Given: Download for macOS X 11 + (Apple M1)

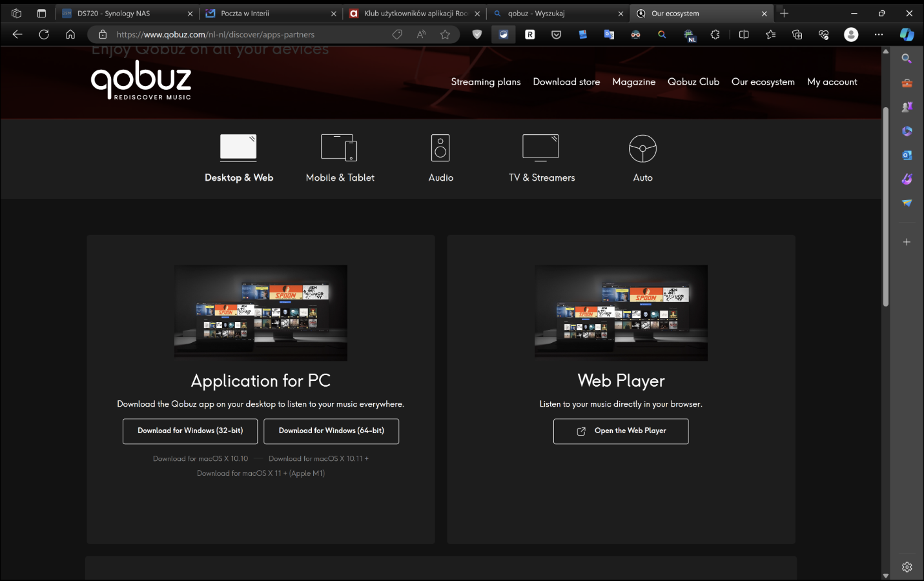Looking at the screenshot, I should (261, 474).
